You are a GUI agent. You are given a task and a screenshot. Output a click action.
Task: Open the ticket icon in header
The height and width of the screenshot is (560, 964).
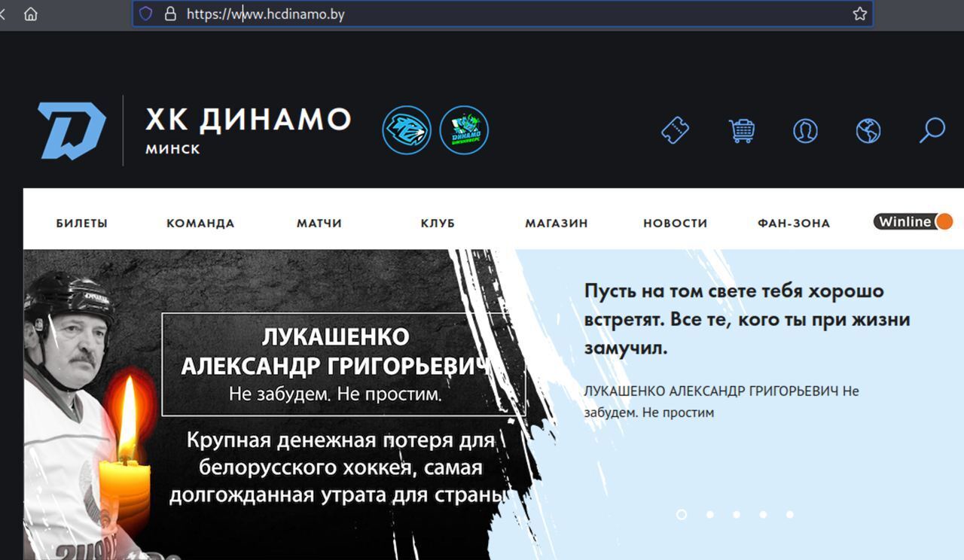(x=675, y=130)
